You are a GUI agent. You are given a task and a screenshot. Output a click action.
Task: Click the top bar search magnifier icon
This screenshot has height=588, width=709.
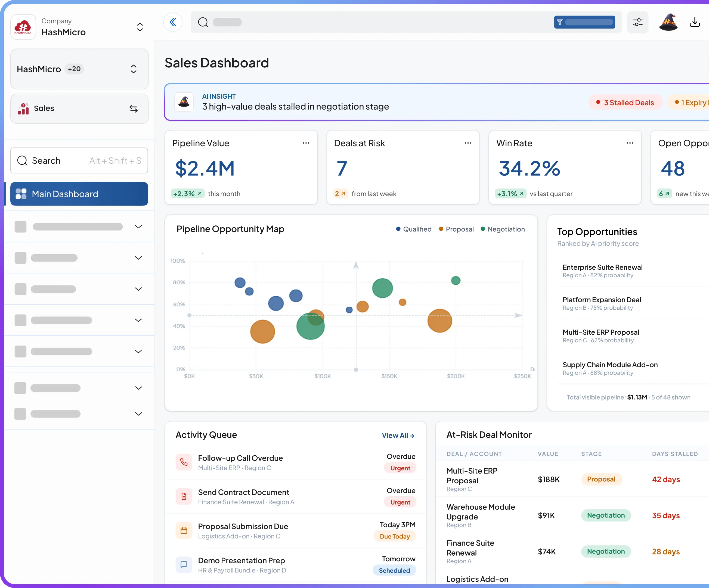(x=203, y=22)
